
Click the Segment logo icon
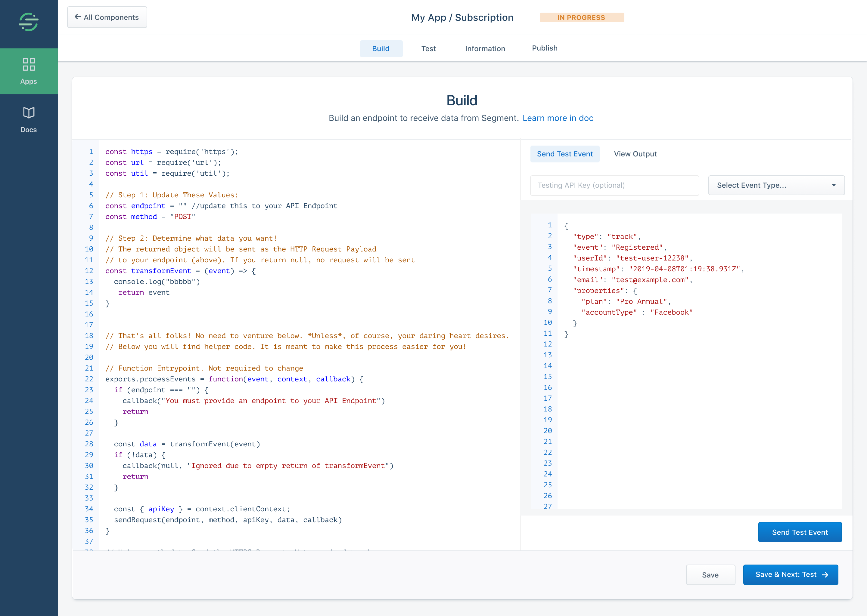click(x=29, y=22)
